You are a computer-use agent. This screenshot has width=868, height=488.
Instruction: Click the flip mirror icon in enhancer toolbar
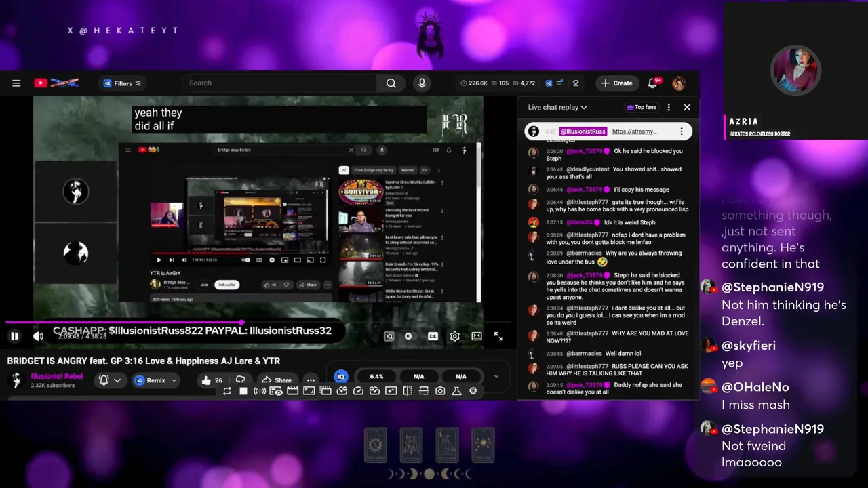[408, 391]
